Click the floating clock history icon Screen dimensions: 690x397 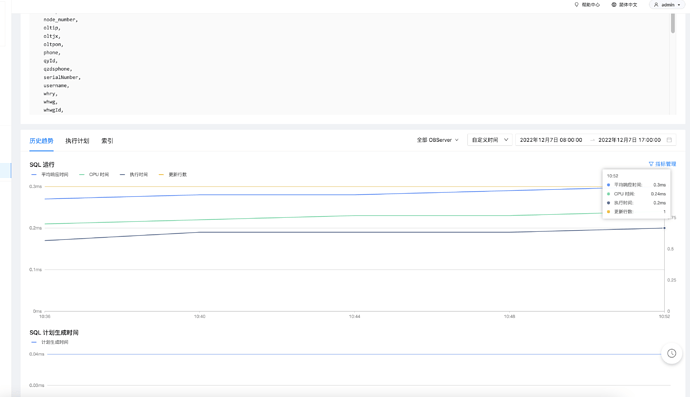click(672, 353)
